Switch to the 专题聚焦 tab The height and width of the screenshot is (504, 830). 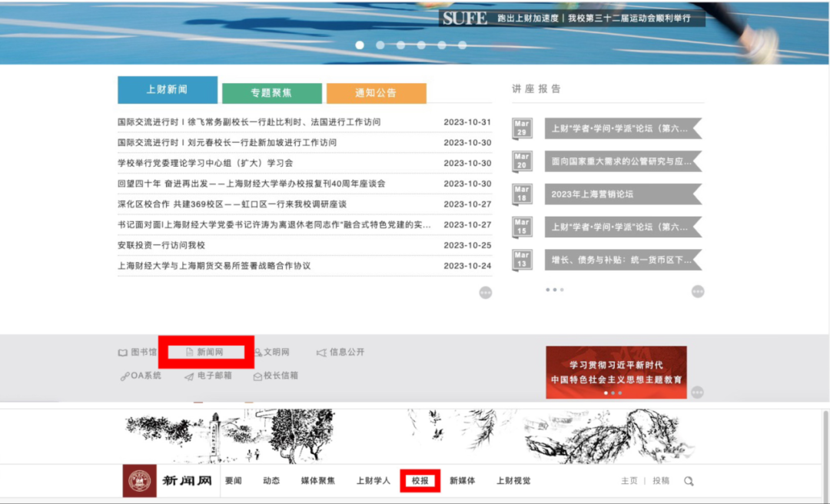tap(272, 92)
